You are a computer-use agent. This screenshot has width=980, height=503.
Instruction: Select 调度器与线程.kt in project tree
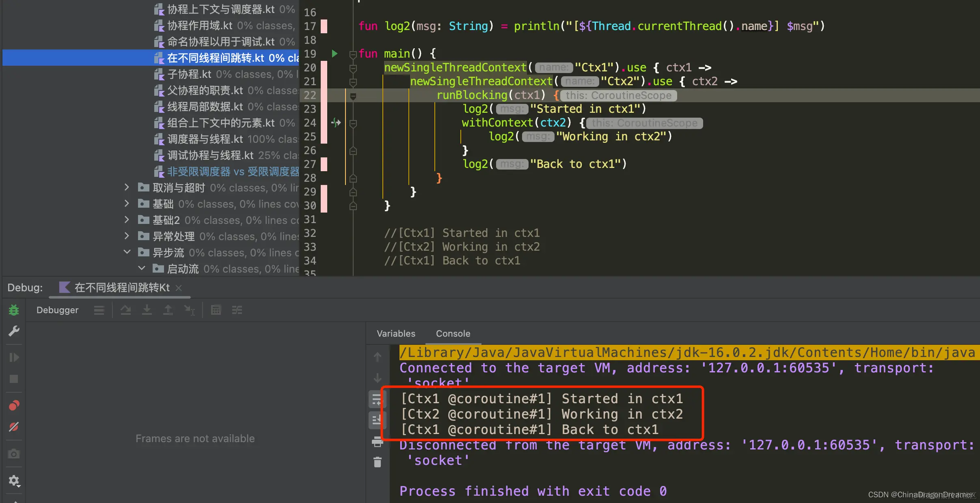pos(205,139)
